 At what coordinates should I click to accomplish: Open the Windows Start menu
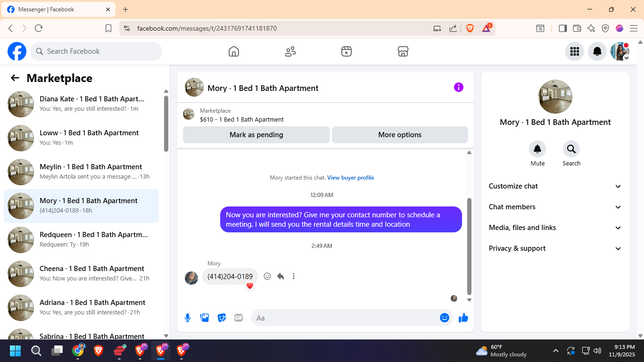[16, 351]
